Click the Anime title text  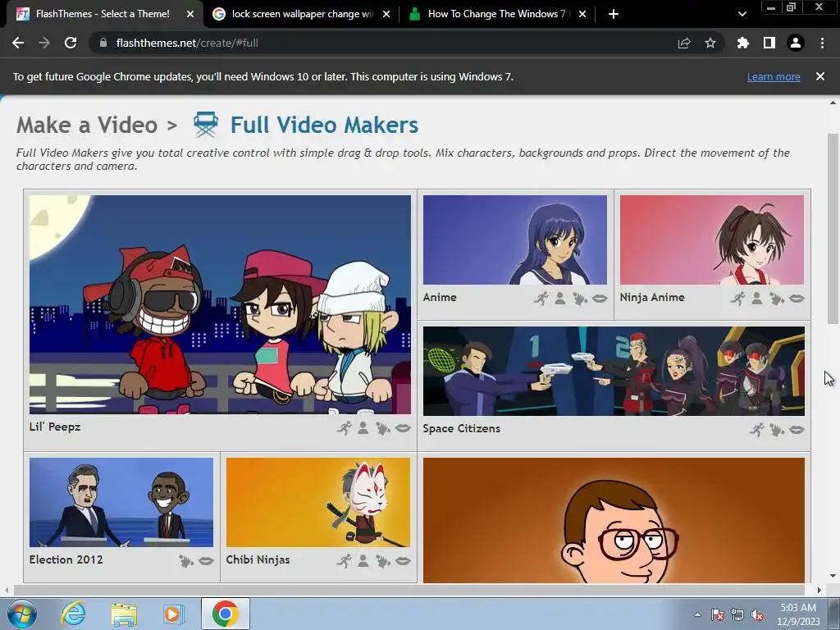pyautogui.click(x=440, y=297)
